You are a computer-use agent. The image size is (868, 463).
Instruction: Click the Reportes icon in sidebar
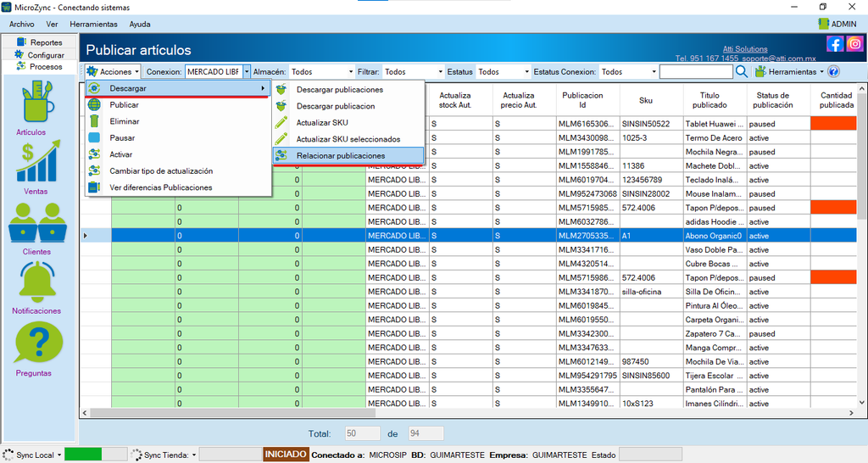point(21,42)
